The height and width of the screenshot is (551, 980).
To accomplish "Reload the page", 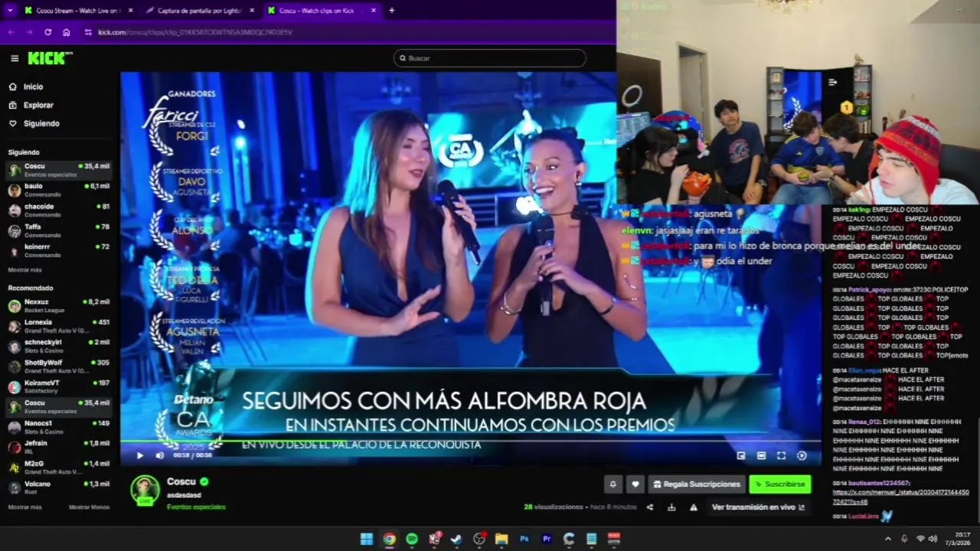I will pos(47,32).
